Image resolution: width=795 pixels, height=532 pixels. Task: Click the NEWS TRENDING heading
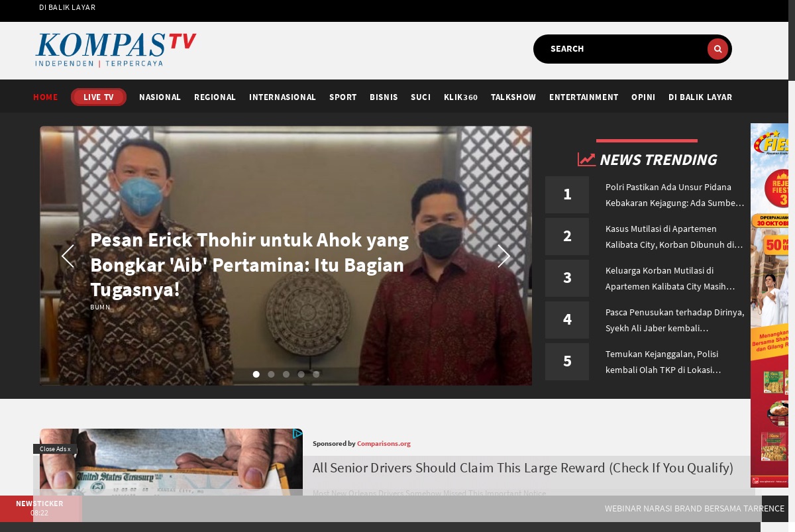tap(658, 160)
